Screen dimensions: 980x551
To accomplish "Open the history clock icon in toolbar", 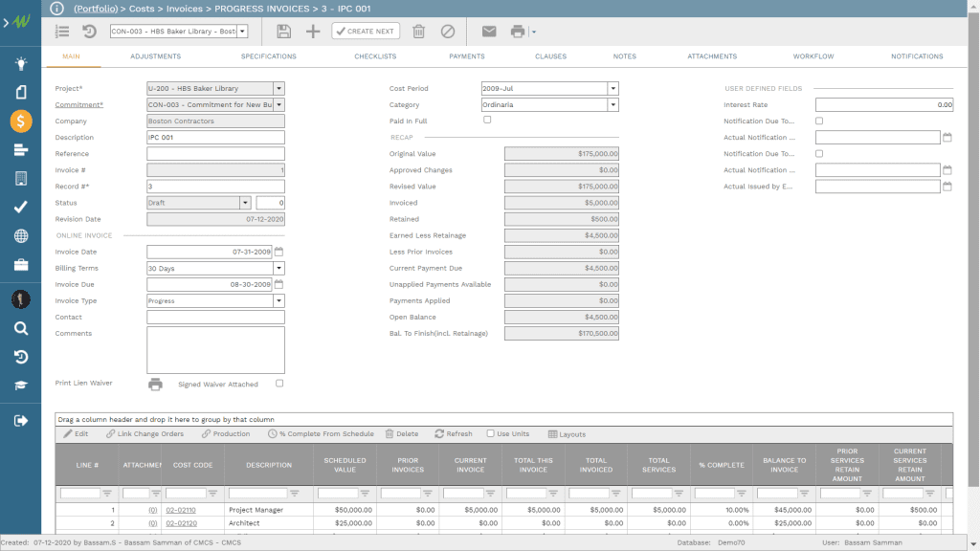I will coord(89,32).
